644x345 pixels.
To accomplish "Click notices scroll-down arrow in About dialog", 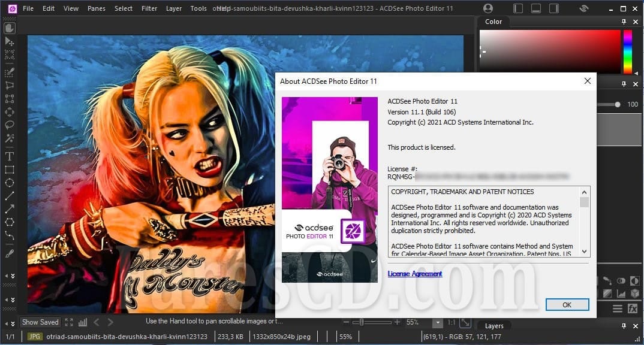I will pos(584,252).
